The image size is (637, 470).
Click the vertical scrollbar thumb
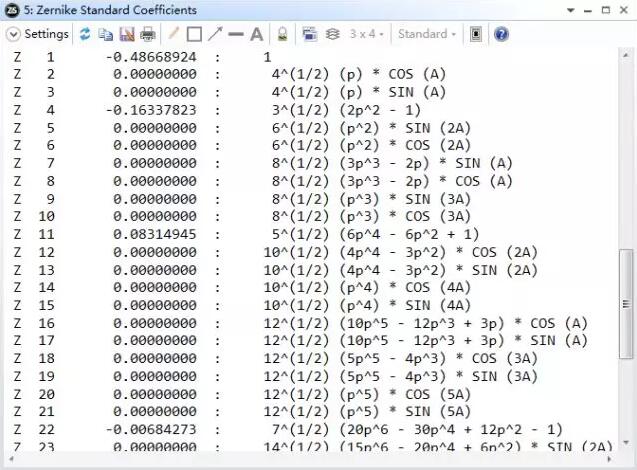click(626, 304)
